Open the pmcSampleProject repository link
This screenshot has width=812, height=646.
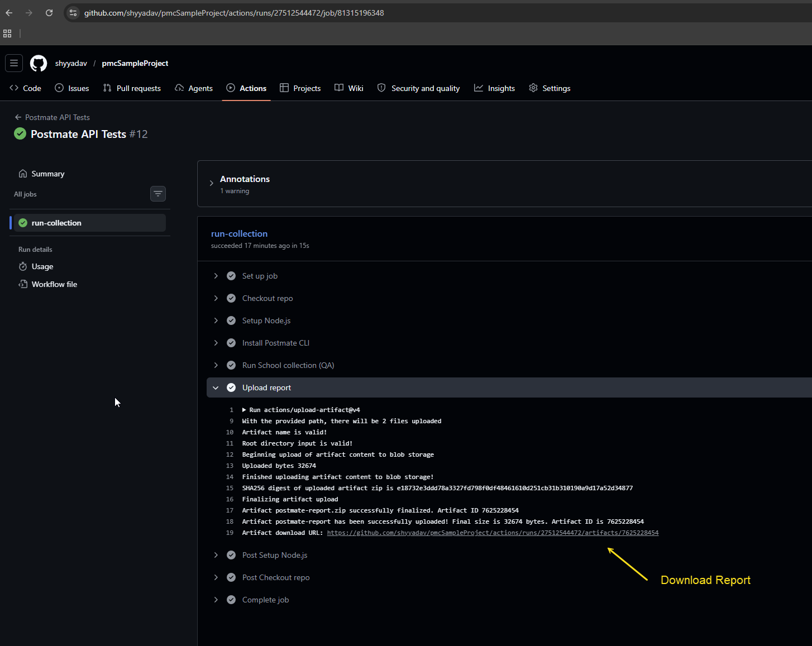tap(135, 63)
